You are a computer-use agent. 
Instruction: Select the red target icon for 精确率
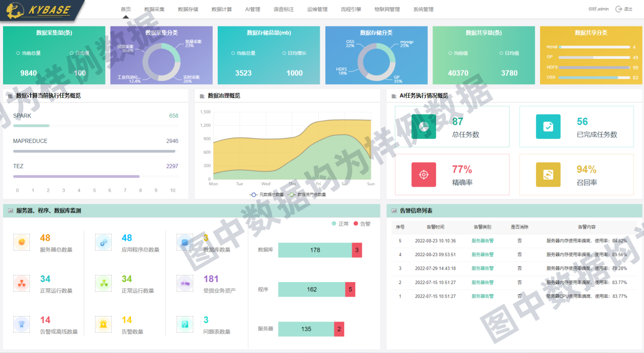pyautogui.click(x=424, y=174)
